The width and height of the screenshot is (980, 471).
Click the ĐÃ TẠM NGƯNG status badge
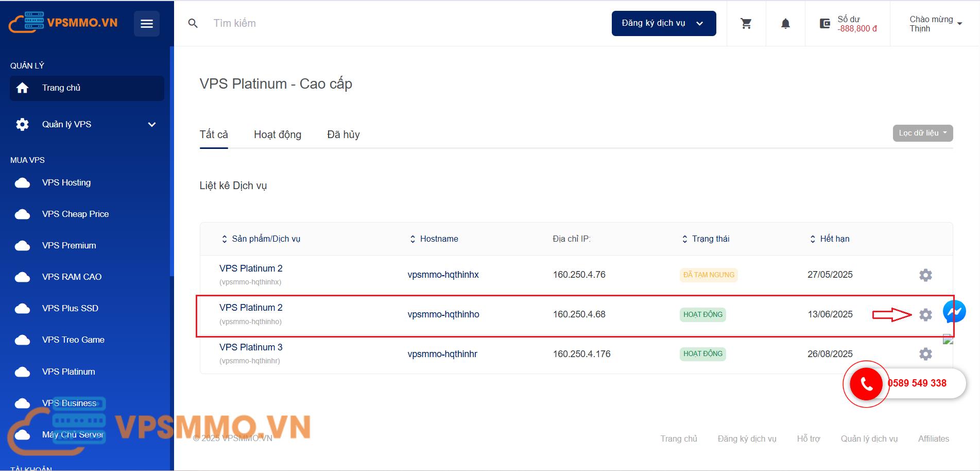pyautogui.click(x=709, y=275)
